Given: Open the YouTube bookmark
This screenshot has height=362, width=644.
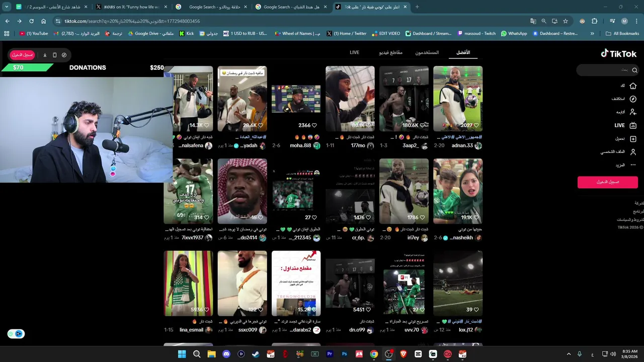Looking at the screenshot, I should tap(34, 34).
